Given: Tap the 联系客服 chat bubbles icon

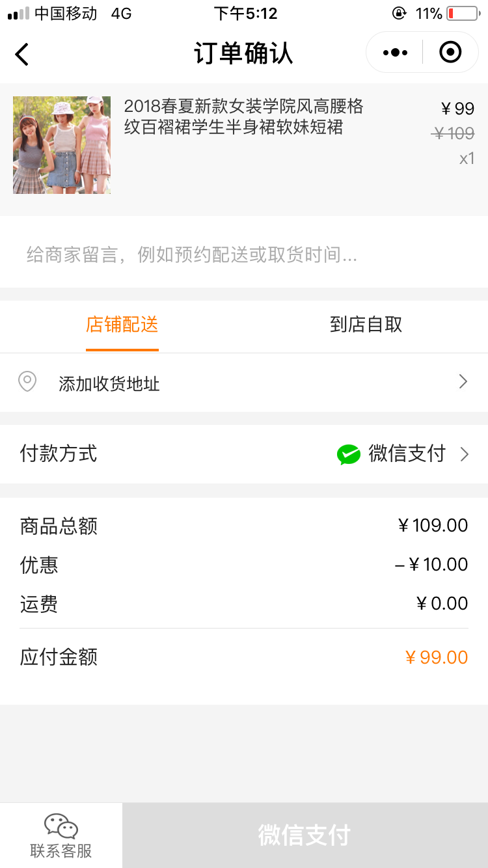Looking at the screenshot, I should click(x=61, y=826).
